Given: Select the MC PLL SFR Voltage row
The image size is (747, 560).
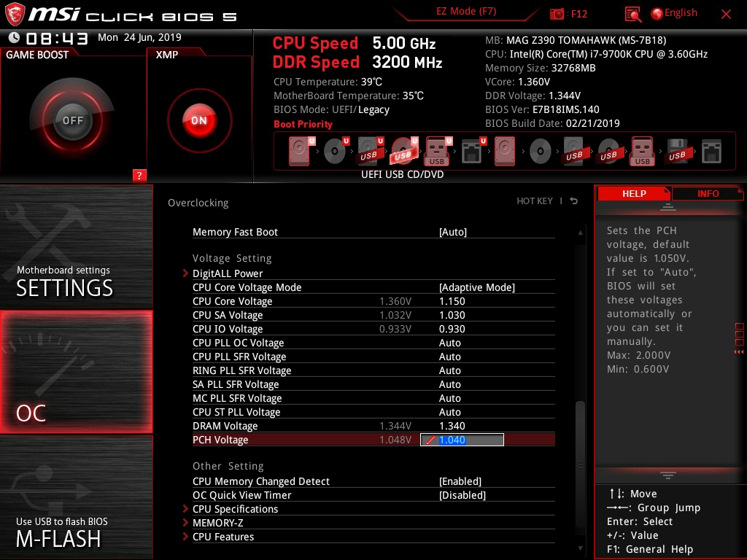Looking at the screenshot, I should point(373,398).
